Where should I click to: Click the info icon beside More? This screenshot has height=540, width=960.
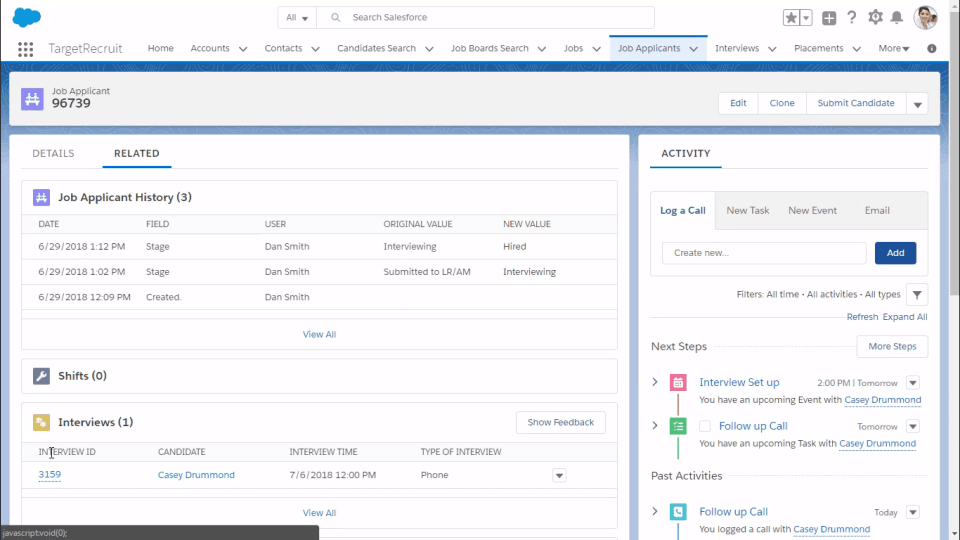tap(932, 48)
